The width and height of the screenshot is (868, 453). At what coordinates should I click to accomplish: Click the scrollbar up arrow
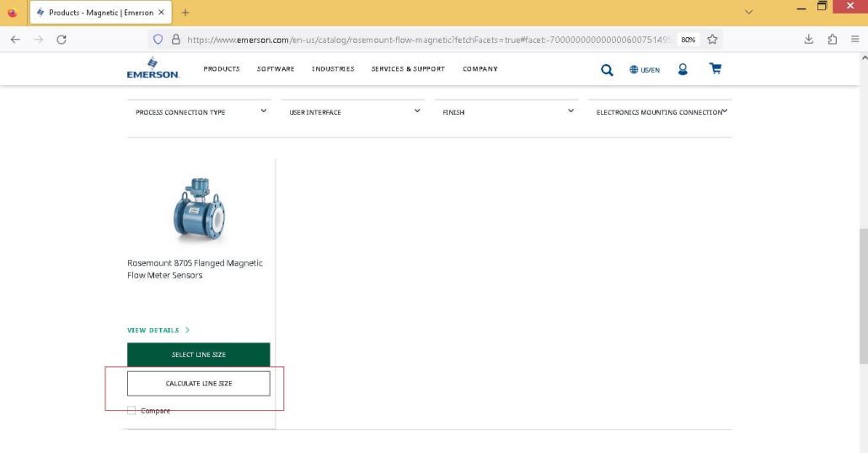pos(864,57)
